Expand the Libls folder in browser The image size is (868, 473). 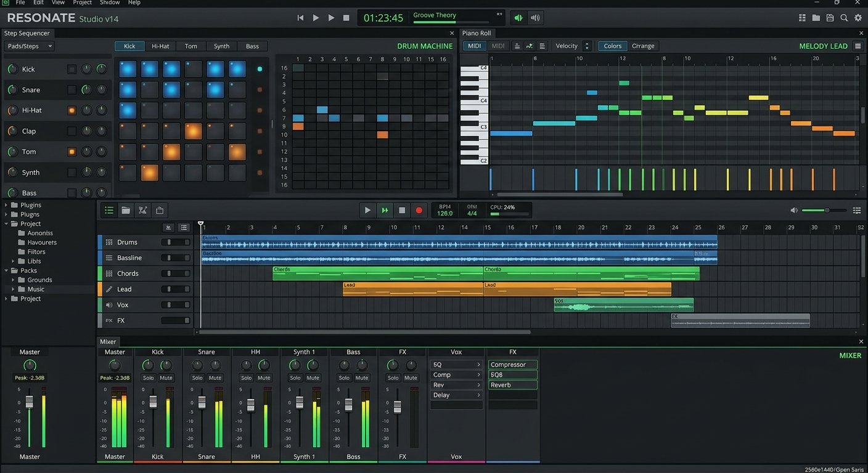point(14,261)
